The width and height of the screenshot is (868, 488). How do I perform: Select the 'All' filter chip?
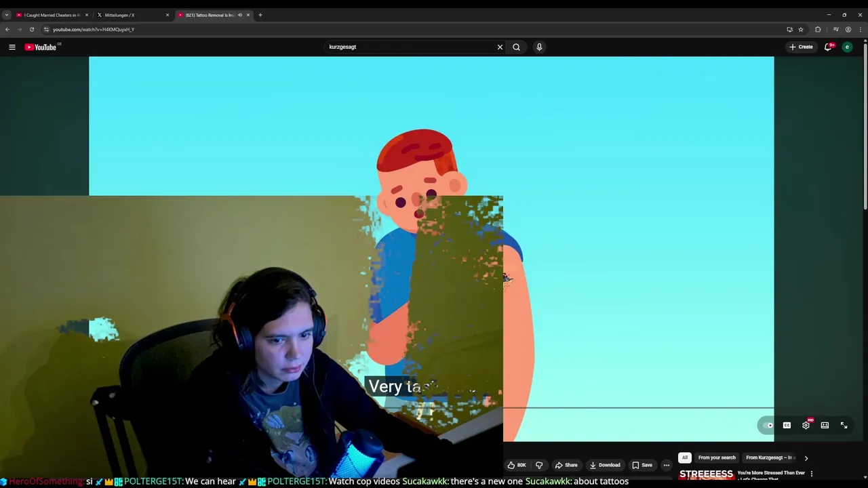[685, 457]
